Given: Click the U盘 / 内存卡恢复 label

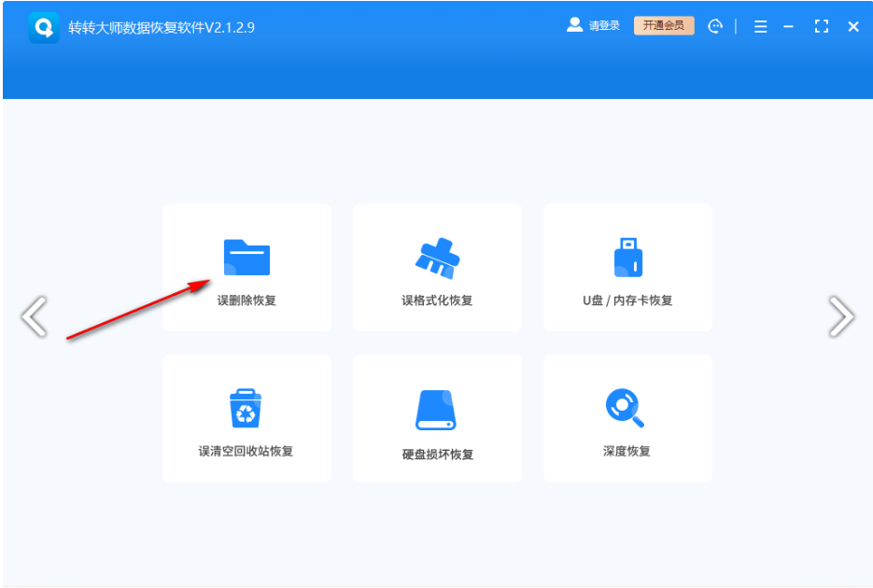Looking at the screenshot, I should coord(627,301).
